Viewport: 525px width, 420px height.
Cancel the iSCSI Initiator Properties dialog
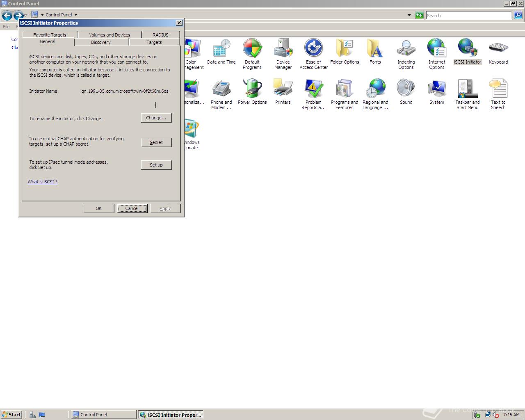[x=132, y=208]
